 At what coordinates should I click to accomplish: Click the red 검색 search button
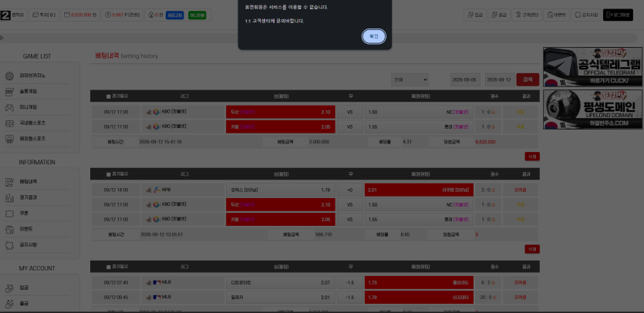tap(528, 79)
